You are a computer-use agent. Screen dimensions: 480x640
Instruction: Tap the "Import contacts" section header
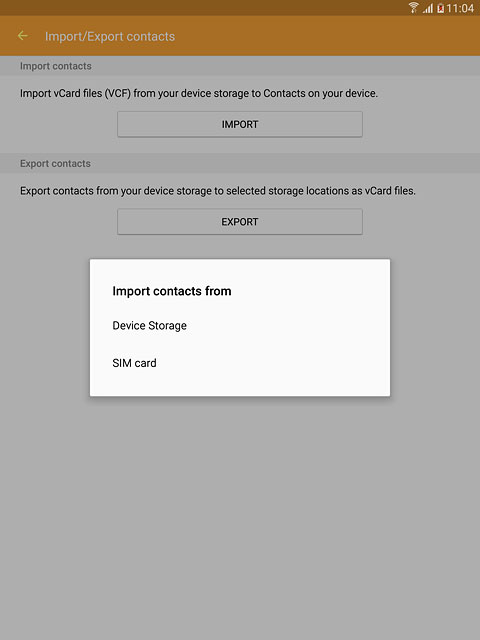[x=56, y=66]
